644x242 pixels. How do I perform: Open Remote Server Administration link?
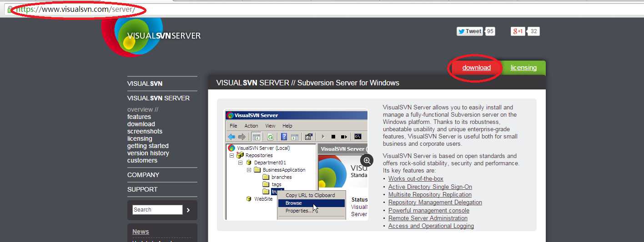[428, 218]
